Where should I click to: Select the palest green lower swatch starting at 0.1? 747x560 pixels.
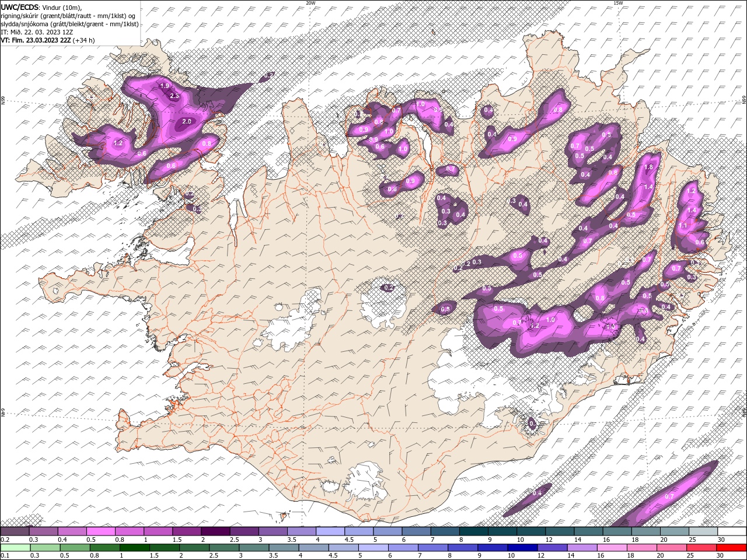click(15, 548)
